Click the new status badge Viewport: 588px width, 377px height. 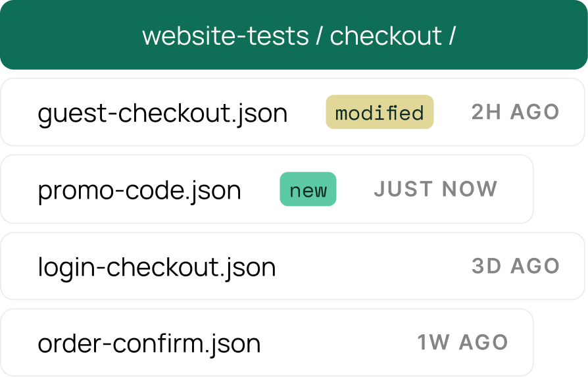click(308, 189)
